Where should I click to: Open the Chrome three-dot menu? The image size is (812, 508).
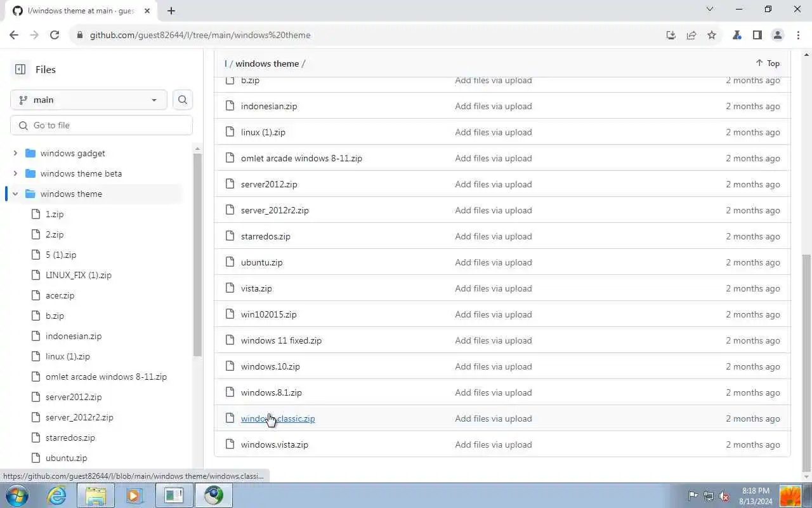(797, 35)
